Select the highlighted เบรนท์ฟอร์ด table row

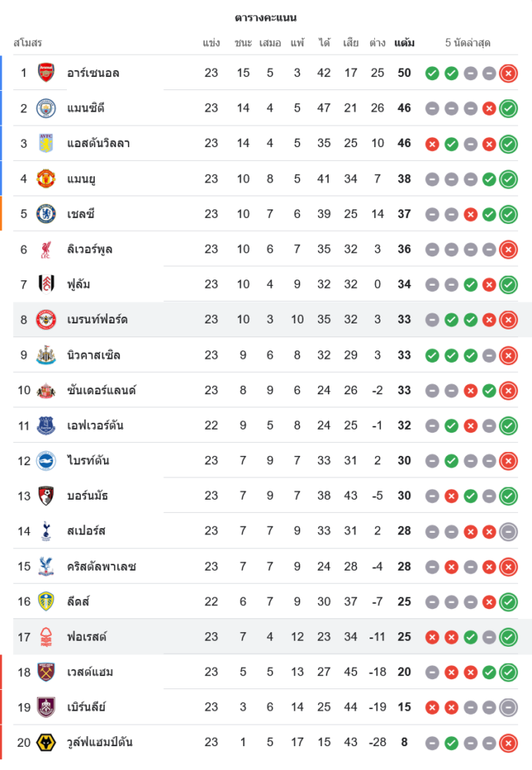[x=269, y=320]
